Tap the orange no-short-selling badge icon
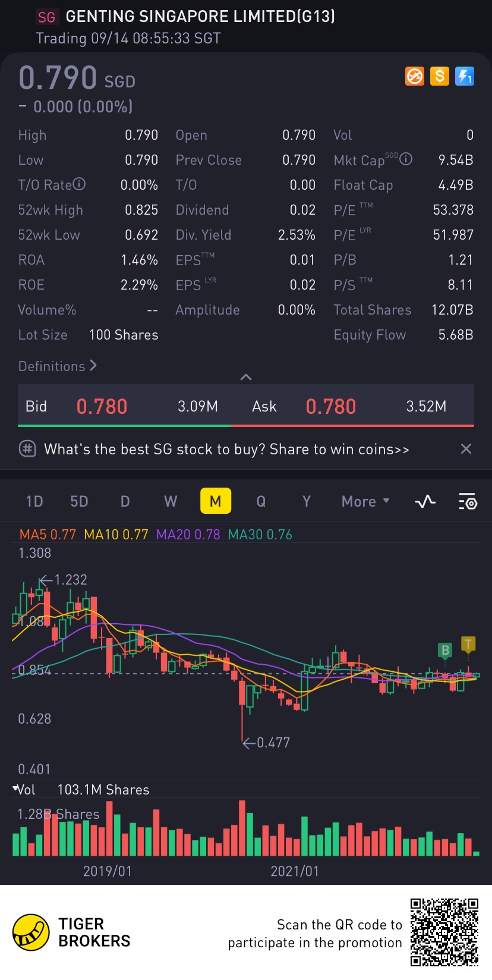492x980 pixels. pos(415,76)
